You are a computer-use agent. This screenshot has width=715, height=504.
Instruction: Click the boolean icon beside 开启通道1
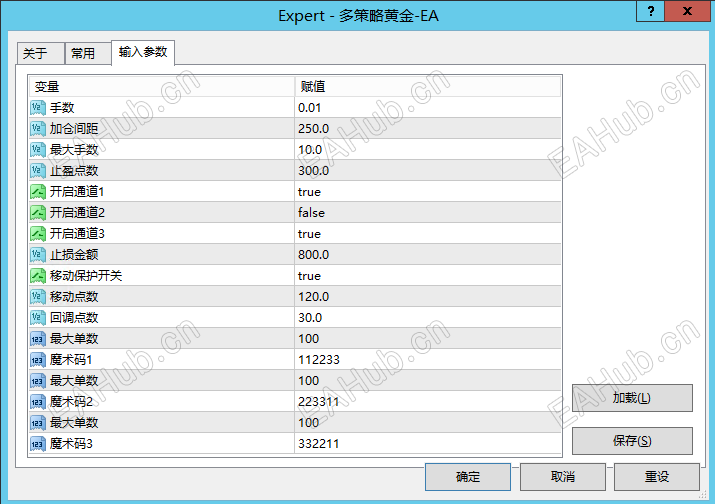[38, 192]
